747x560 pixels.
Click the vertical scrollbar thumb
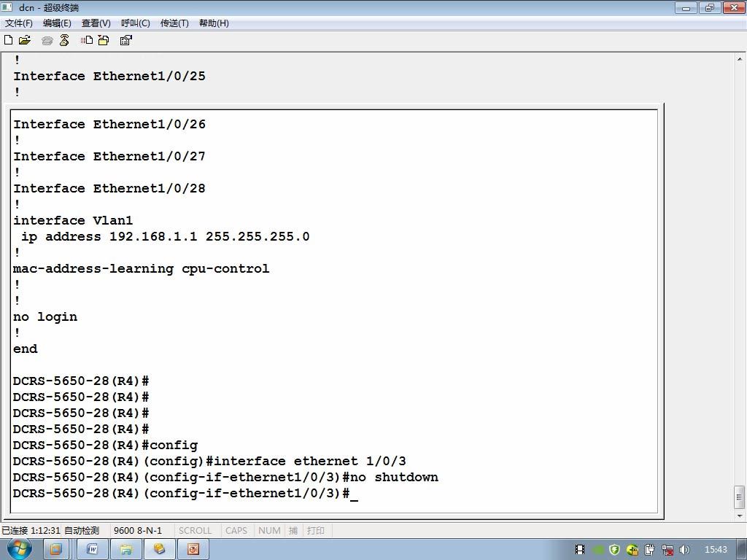click(x=740, y=497)
